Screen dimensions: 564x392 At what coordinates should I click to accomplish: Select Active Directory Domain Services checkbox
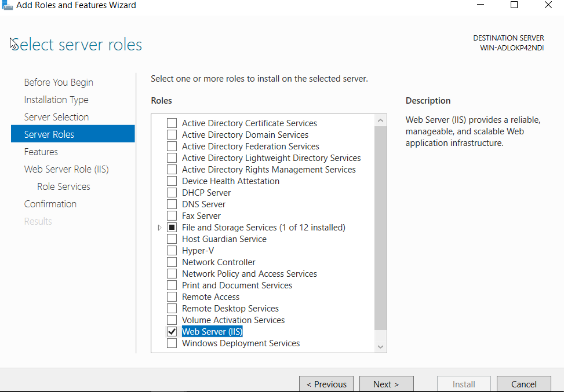(x=172, y=135)
